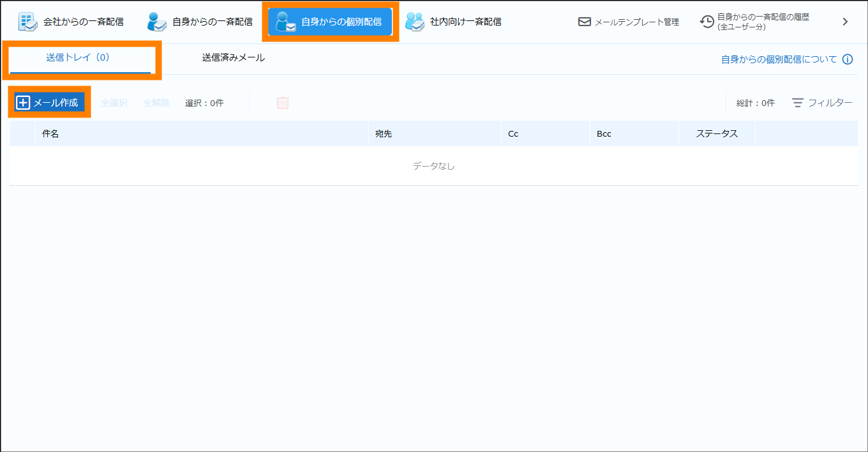The height and width of the screenshot is (452, 868).
Task: Click the 全選択 select-all button
Action: [114, 103]
